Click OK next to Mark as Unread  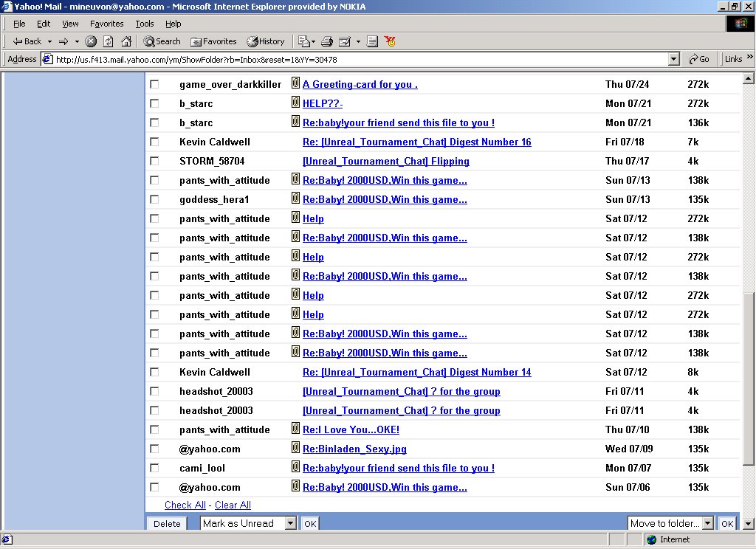pyautogui.click(x=310, y=523)
